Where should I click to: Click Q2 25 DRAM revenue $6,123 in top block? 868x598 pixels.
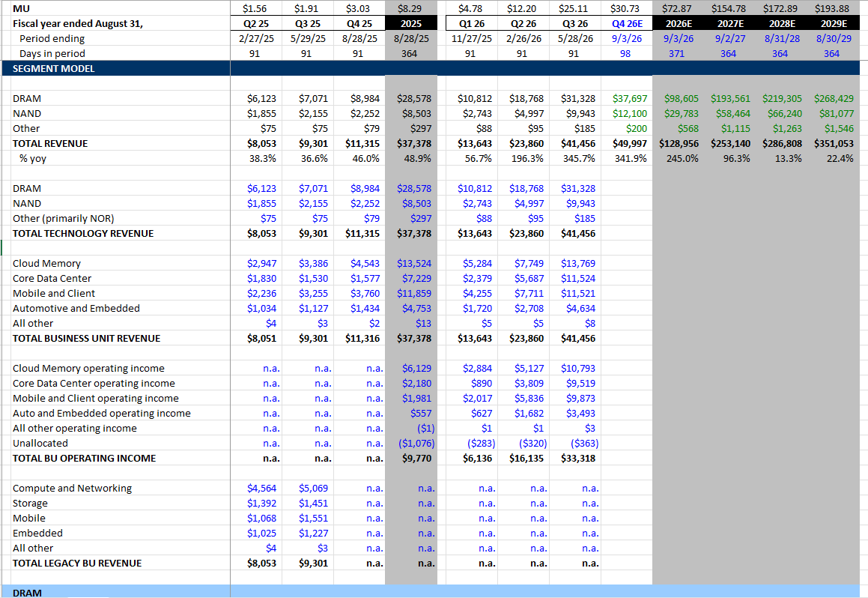(261, 99)
